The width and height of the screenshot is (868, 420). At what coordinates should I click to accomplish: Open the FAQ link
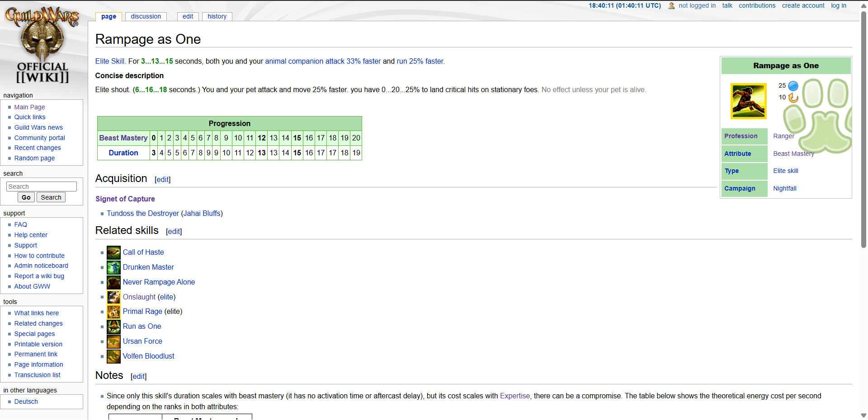pos(20,224)
